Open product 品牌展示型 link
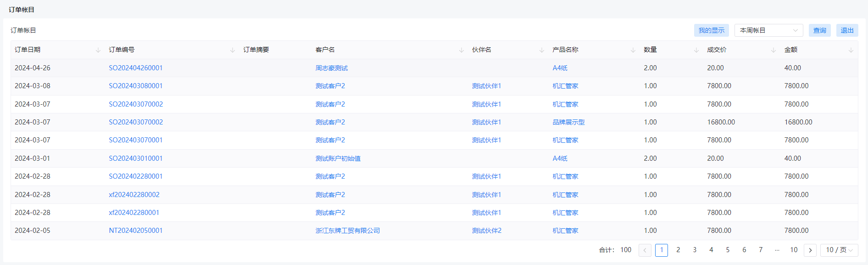The height and width of the screenshot is (265, 868). 568,122
